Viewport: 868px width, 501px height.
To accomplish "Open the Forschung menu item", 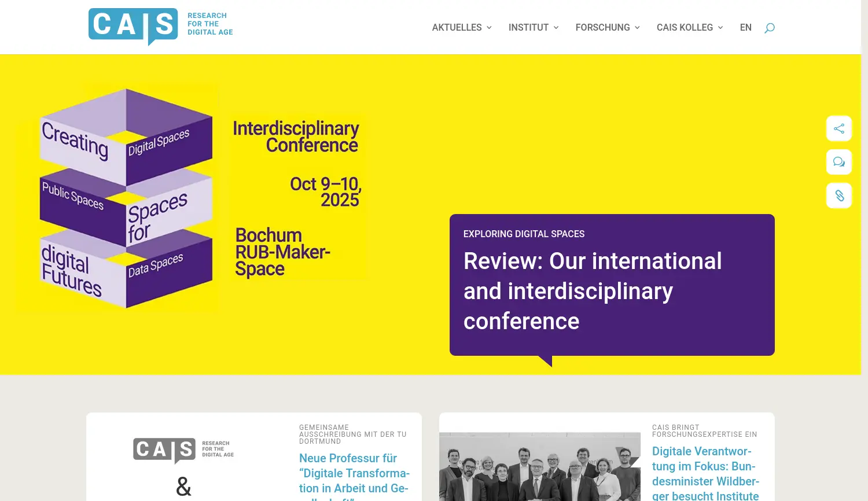I will (602, 28).
